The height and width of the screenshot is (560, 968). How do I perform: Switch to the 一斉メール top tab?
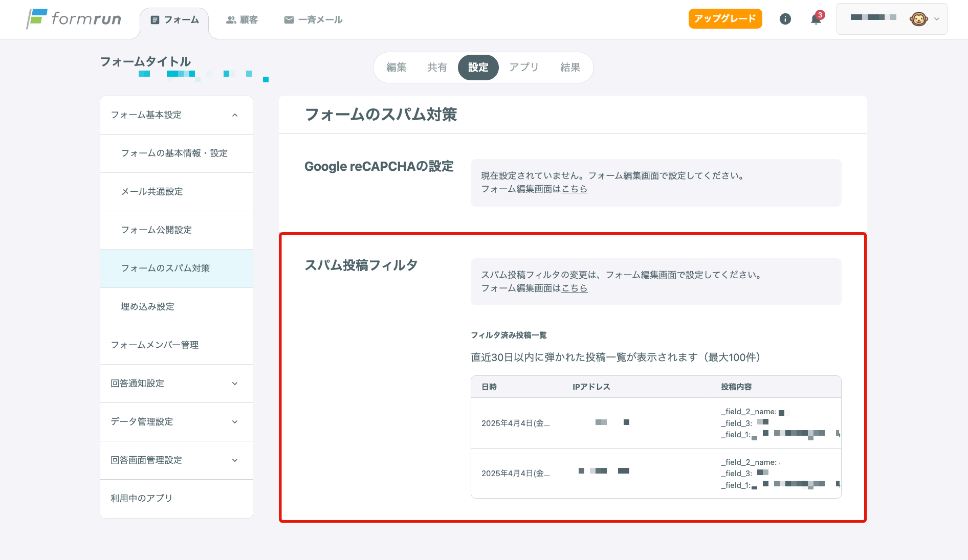(x=313, y=20)
